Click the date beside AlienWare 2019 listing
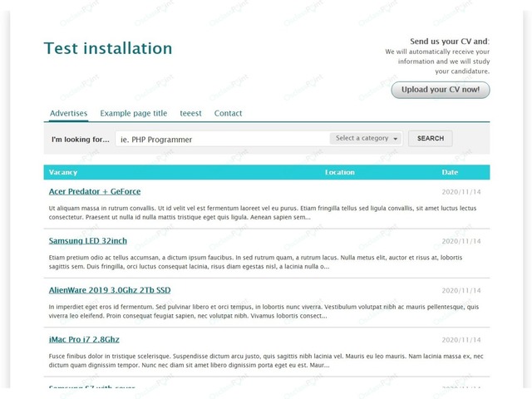Image resolution: width=532 pixels, height=399 pixels. (461, 291)
